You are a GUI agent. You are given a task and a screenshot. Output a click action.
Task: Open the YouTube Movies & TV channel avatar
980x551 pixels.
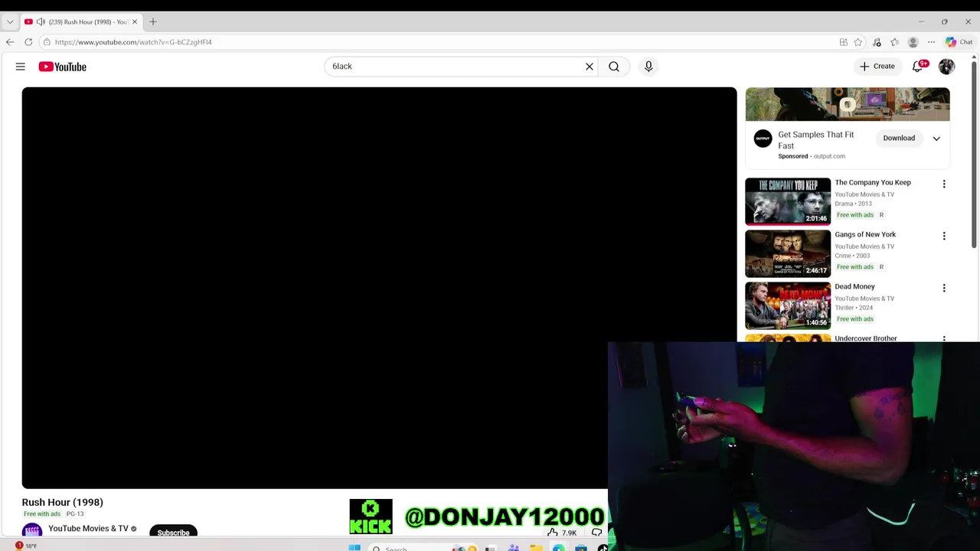32,530
